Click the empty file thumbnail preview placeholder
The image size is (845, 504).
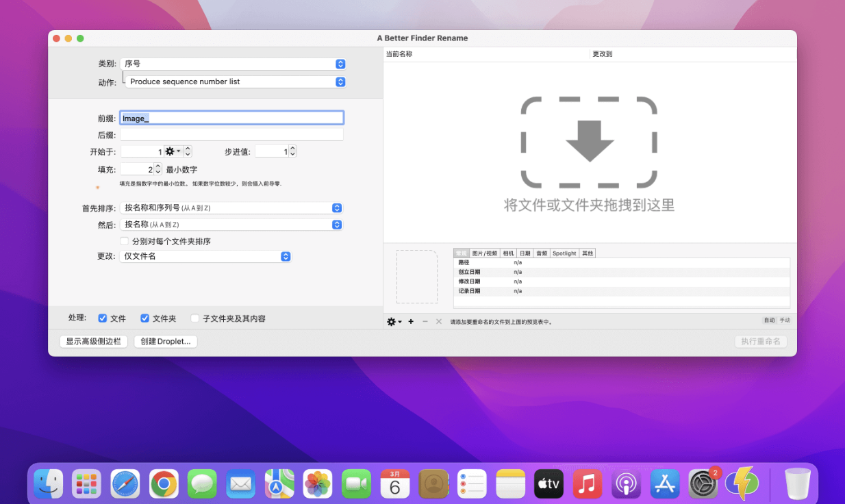pos(417,277)
